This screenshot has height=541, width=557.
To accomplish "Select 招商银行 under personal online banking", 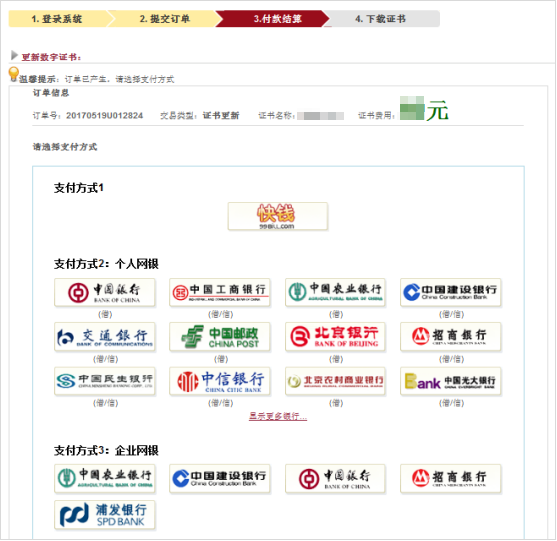I will (451, 337).
